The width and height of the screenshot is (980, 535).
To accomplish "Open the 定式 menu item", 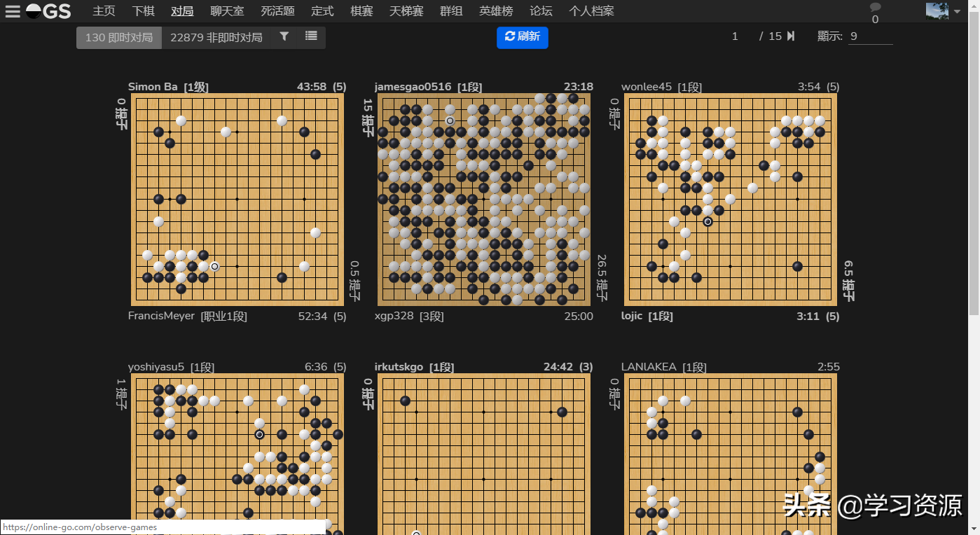I will [x=322, y=11].
